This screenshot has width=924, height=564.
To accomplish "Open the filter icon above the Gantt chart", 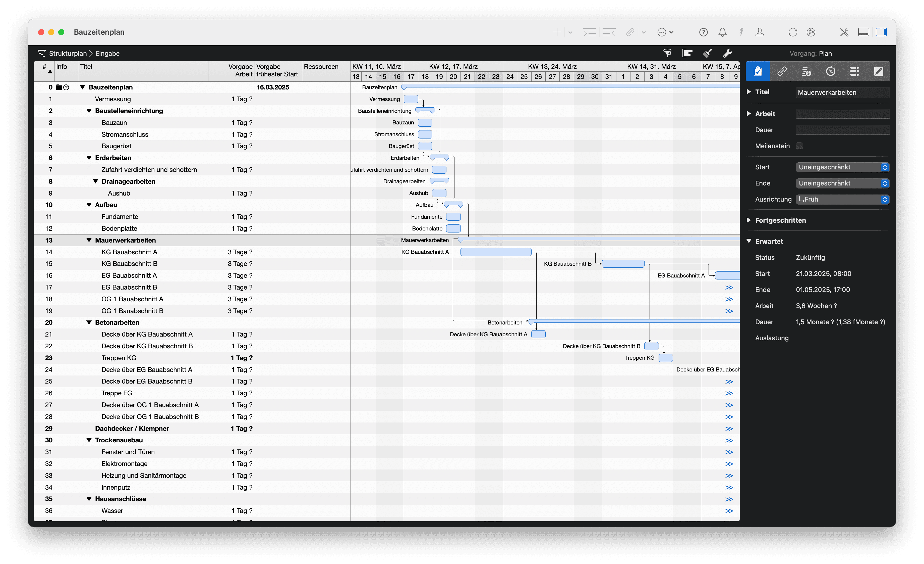I will (667, 53).
